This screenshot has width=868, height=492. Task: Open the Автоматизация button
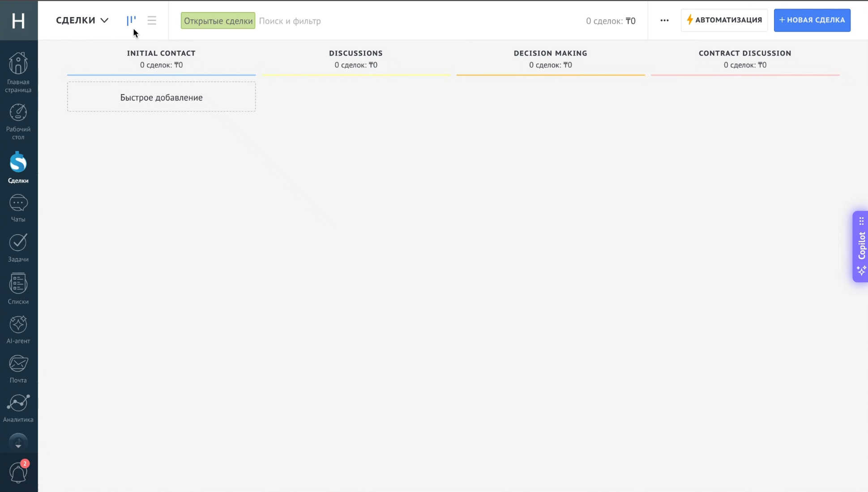[x=724, y=20]
